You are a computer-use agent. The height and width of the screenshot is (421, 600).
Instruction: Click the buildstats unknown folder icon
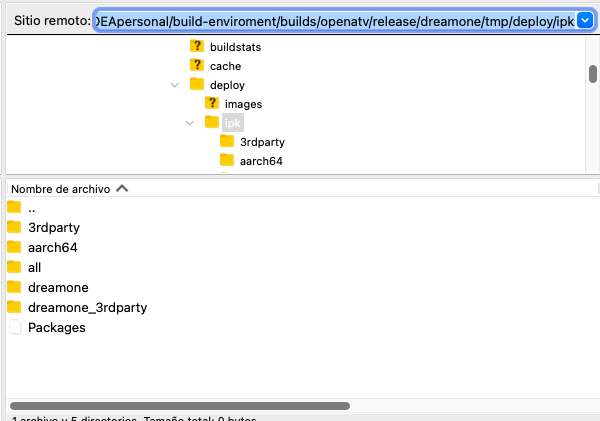[x=196, y=47]
